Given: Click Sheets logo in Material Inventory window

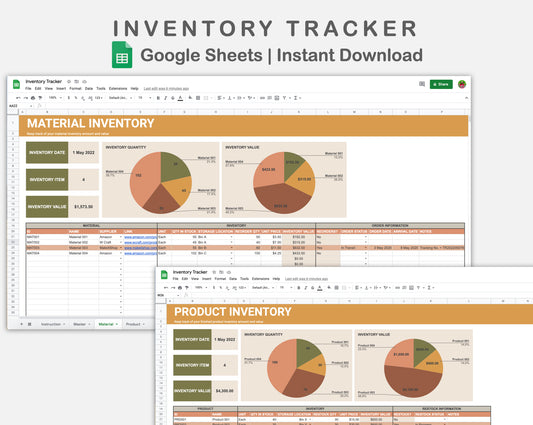Looking at the screenshot, I should tap(16, 84).
